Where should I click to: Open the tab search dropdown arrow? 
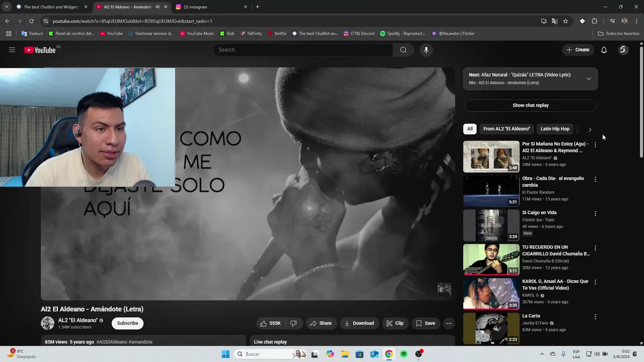[x=7, y=7]
